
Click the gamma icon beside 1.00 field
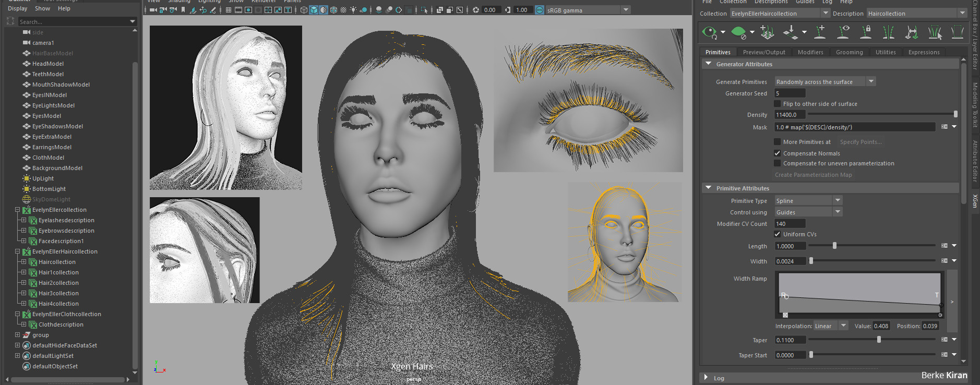click(508, 10)
